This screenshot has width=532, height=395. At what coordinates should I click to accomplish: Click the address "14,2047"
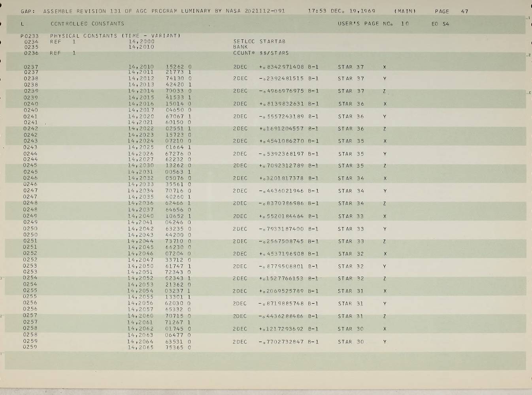pyautogui.click(x=141, y=260)
